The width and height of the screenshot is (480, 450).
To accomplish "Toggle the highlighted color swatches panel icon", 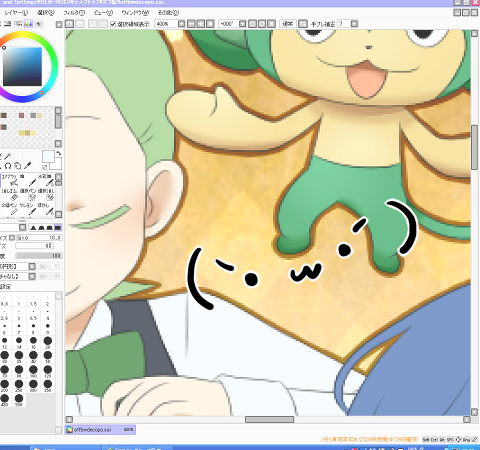I will (28, 24).
